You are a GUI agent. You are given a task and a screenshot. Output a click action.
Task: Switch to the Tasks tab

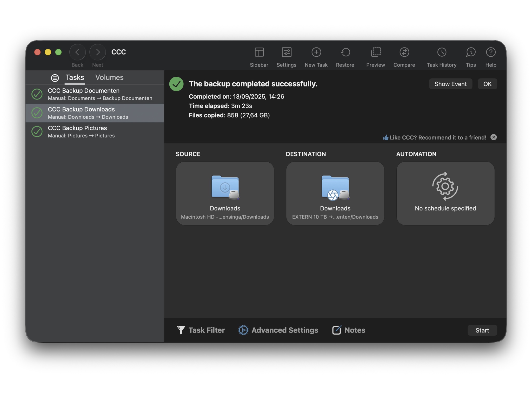click(75, 77)
